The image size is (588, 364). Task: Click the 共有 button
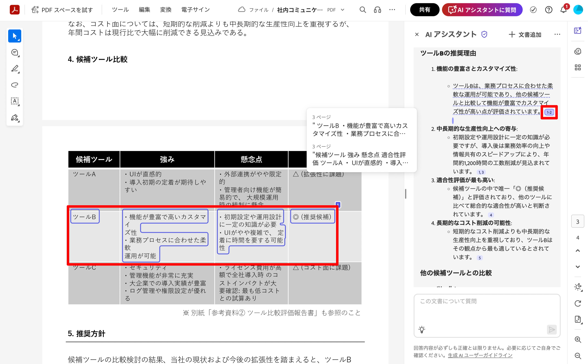point(425,10)
